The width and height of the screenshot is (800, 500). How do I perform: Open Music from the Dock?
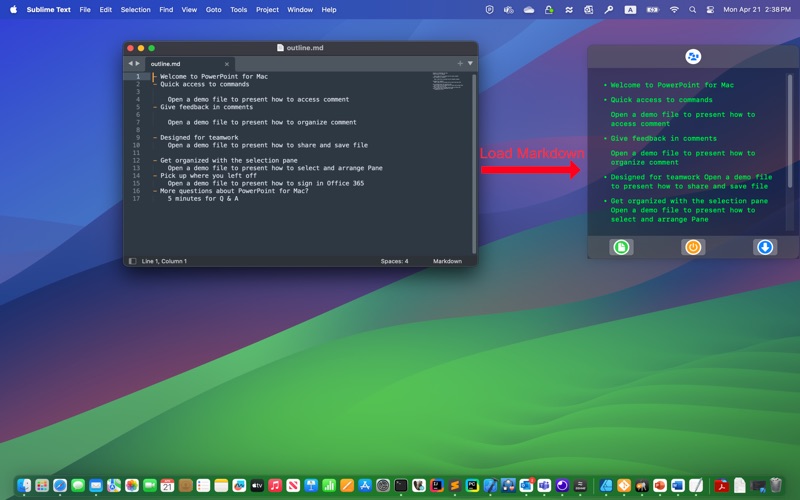(275, 485)
